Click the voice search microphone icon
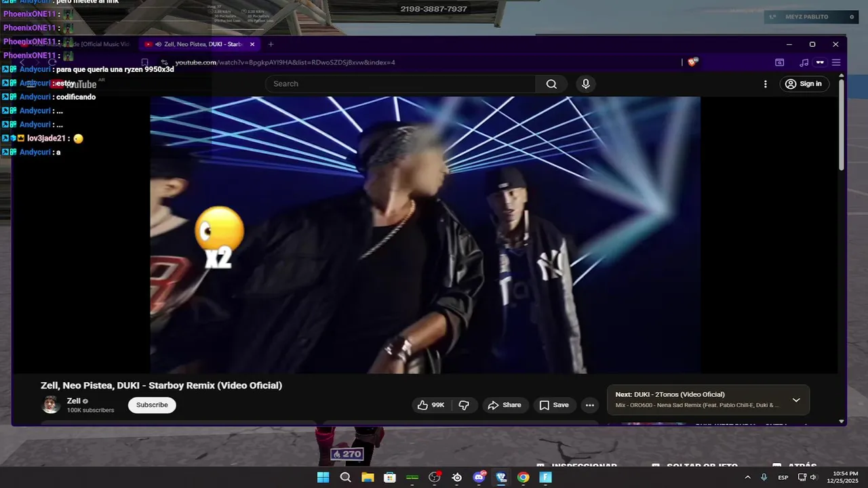This screenshot has height=488, width=868. 586,84
